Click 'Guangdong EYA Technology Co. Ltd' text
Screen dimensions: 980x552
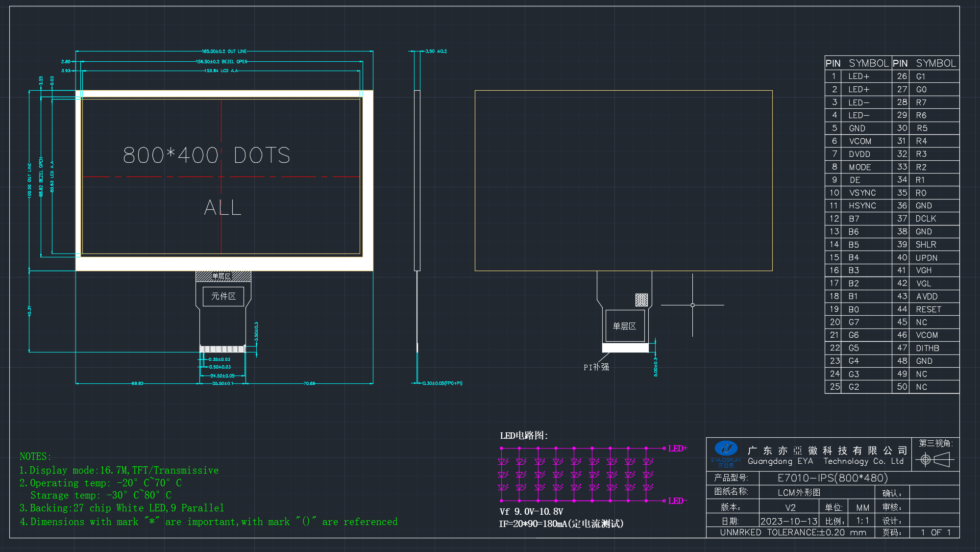[x=826, y=461]
